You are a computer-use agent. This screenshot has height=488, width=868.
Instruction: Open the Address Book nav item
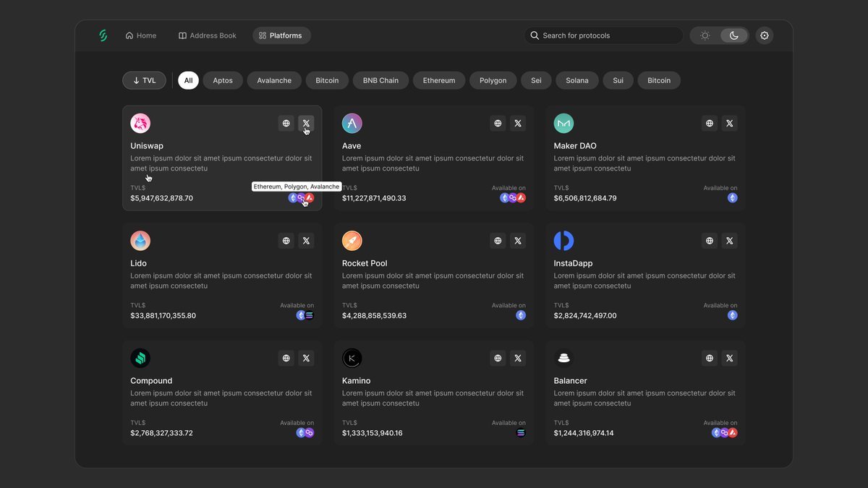point(208,35)
